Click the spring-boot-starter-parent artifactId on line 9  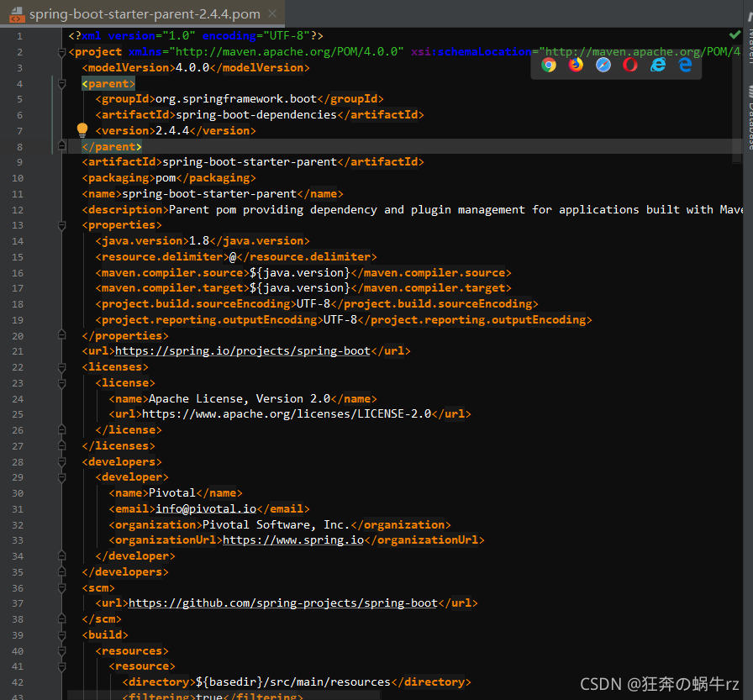point(250,162)
